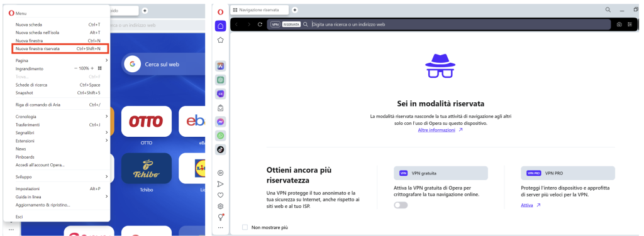Switch to Navigazione riservata tab

(260, 10)
